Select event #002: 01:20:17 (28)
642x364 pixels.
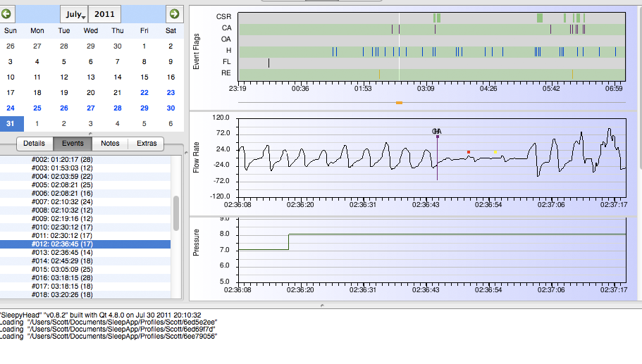[85, 160]
